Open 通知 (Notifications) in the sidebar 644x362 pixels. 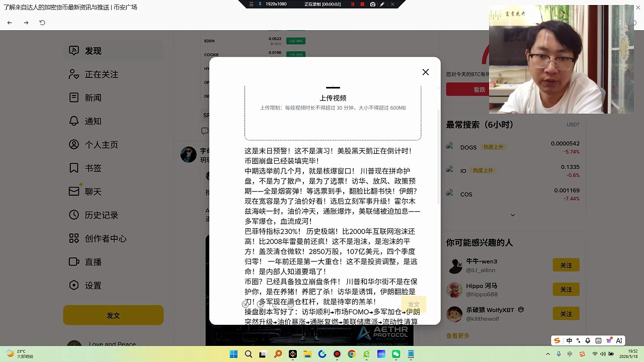pos(113,121)
